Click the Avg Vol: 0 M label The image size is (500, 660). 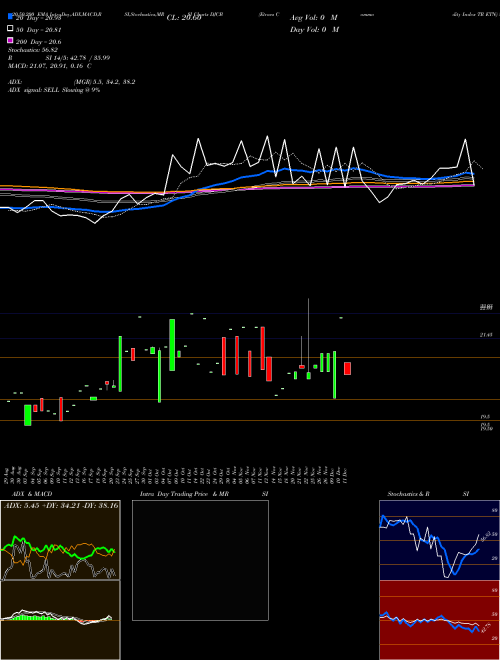click(314, 18)
